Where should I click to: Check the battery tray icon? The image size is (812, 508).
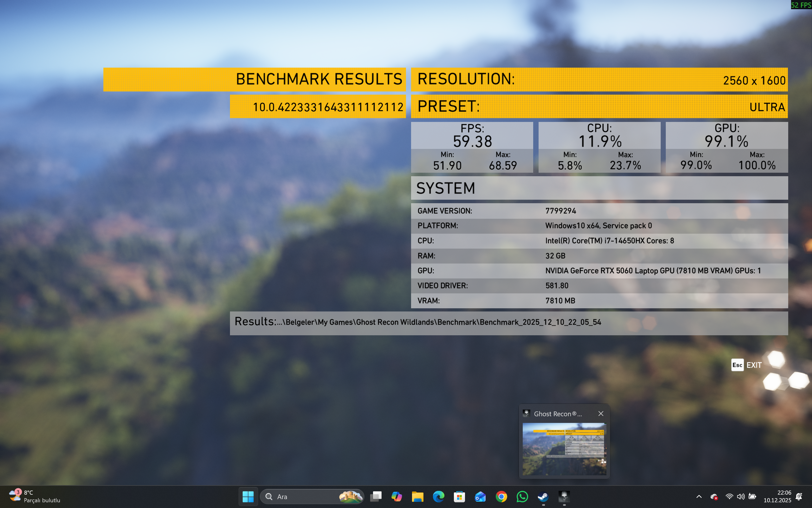point(752,496)
